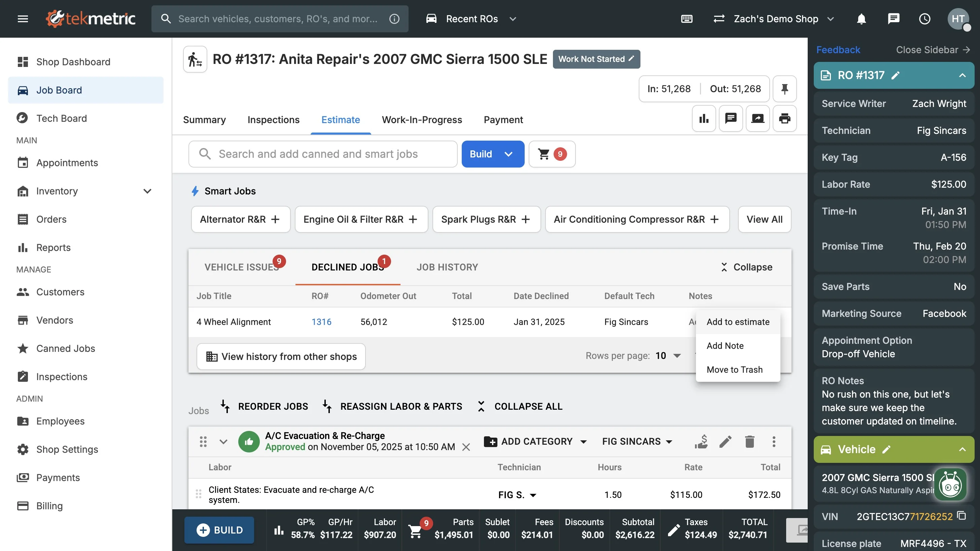Image resolution: width=980 pixels, height=551 pixels.
Task: Switch to the Work-In-Progress tab
Action: 422,120
